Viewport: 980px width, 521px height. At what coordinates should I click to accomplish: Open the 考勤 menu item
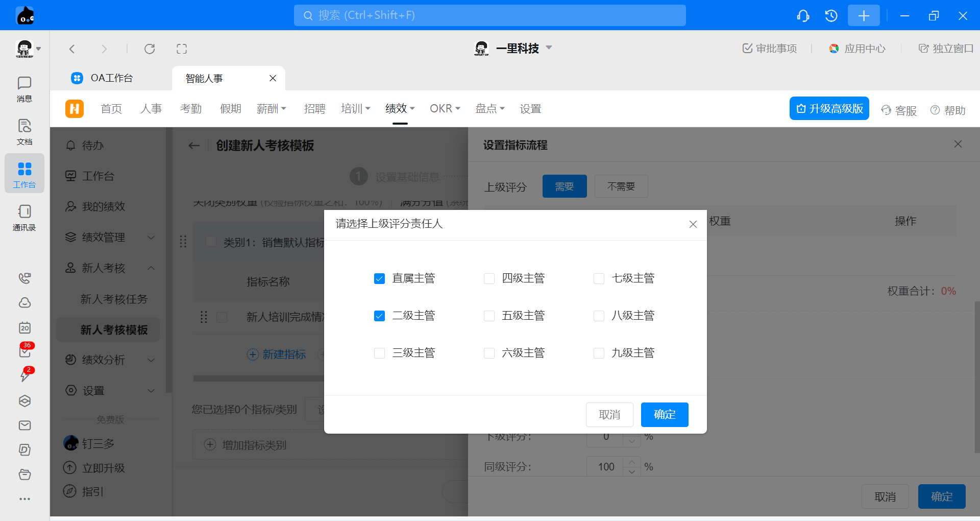coord(191,109)
